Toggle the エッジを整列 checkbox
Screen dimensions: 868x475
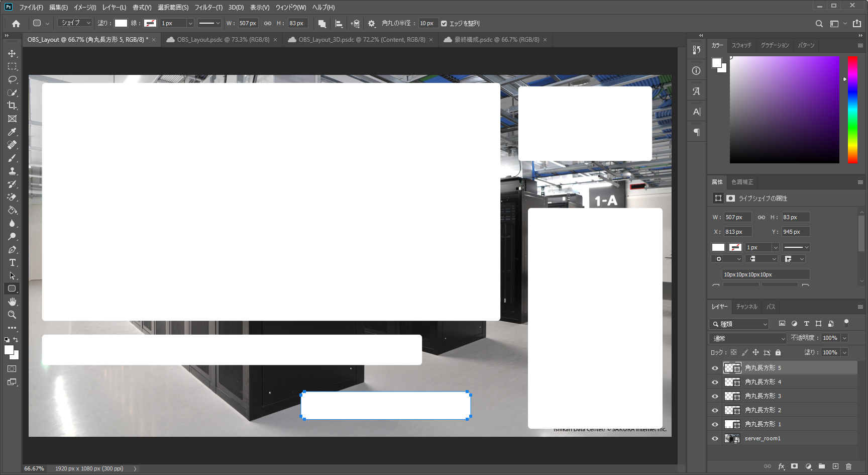(x=444, y=23)
